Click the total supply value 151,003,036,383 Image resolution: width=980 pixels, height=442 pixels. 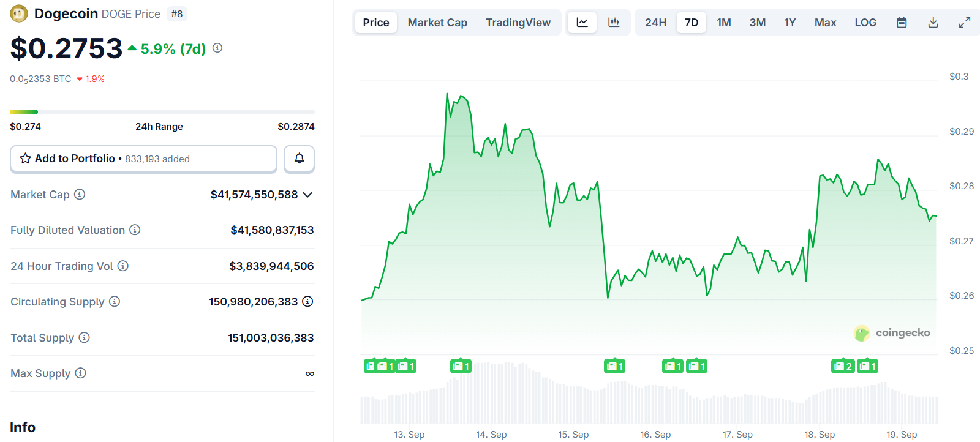click(x=271, y=338)
